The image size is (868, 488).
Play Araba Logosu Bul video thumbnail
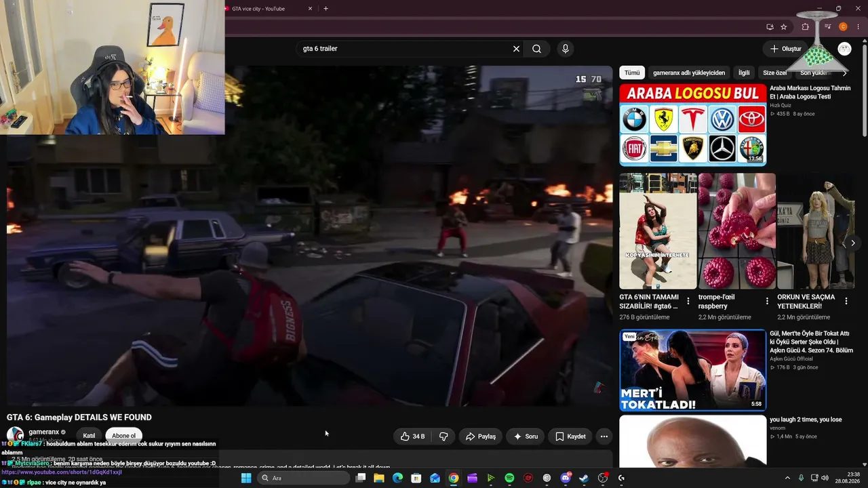[692, 125]
